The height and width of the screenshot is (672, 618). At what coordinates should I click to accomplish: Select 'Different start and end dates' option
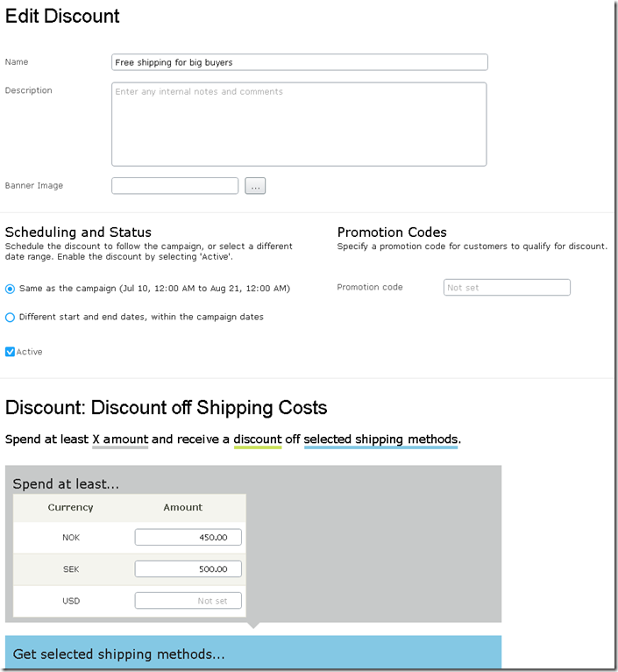(x=11, y=318)
